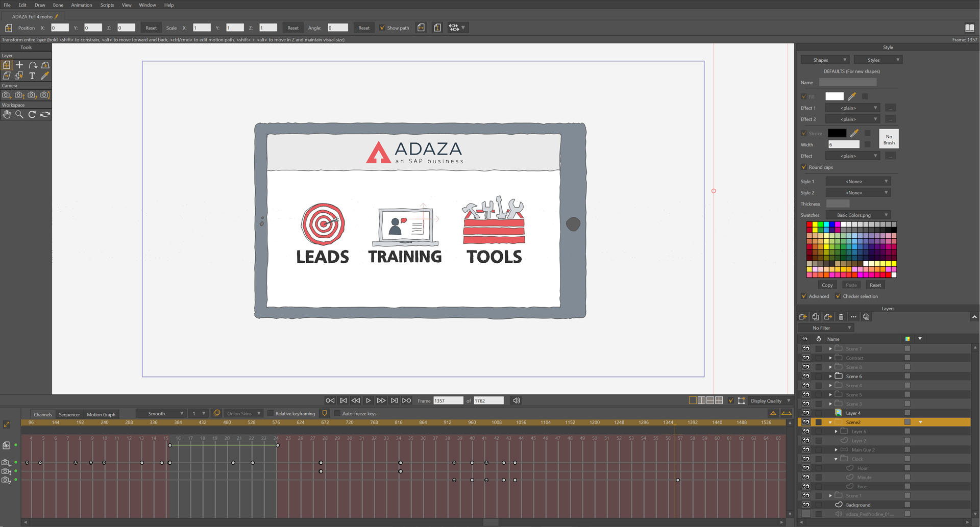The width and height of the screenshot is (980, 527).
Task: Select the Zoom Camera tool
Action: [x=19, y=95]
